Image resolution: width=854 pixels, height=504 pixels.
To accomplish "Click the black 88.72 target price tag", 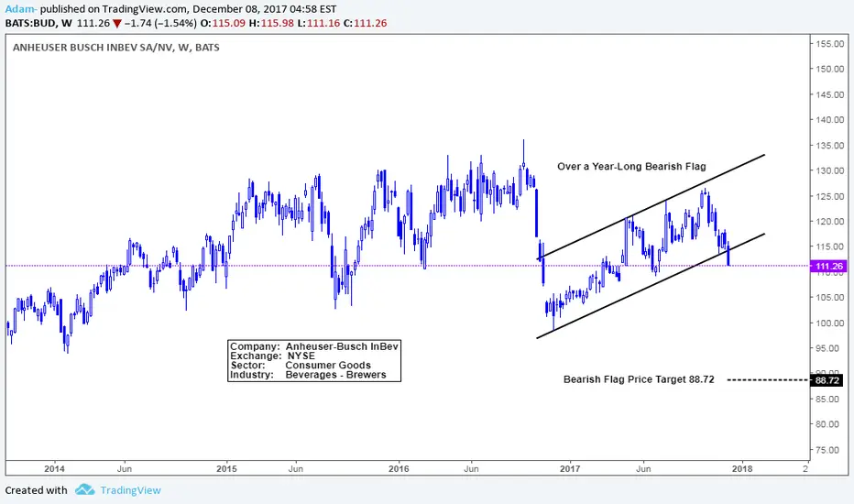I will [827, 379].
